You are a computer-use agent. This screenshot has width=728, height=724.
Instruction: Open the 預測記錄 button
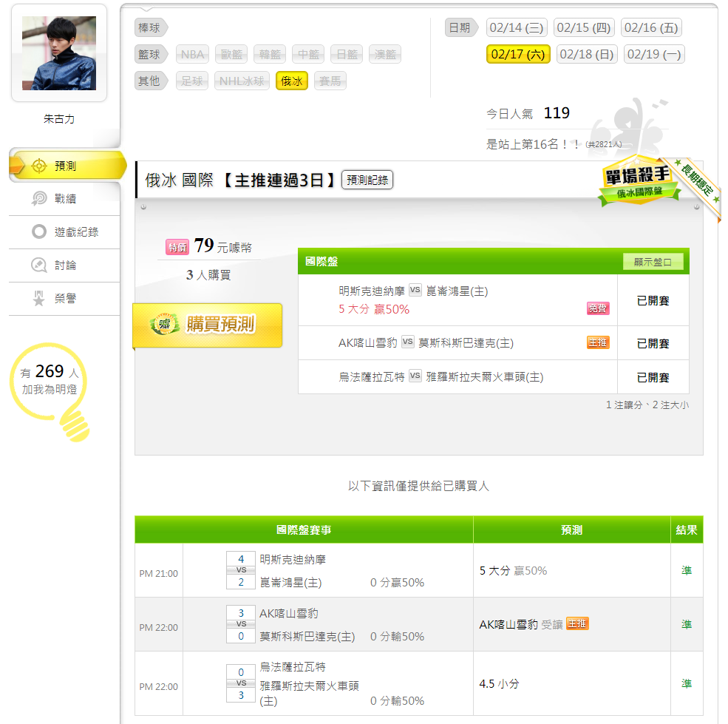point(367,180)
